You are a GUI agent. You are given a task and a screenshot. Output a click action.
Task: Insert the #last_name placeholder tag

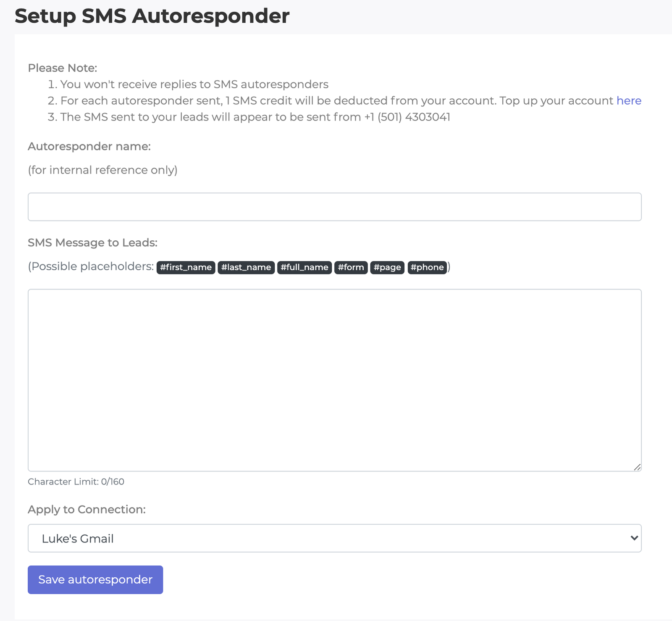point(246,267)
